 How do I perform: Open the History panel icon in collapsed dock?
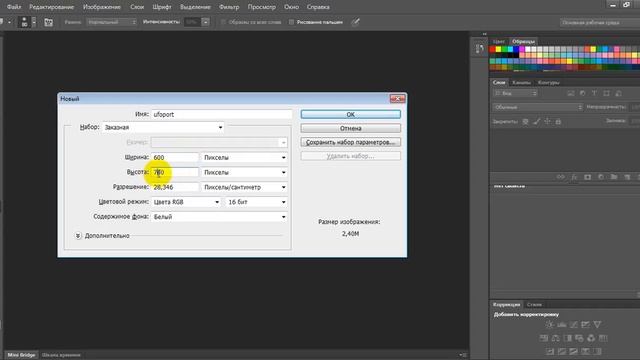coord(480,49)
